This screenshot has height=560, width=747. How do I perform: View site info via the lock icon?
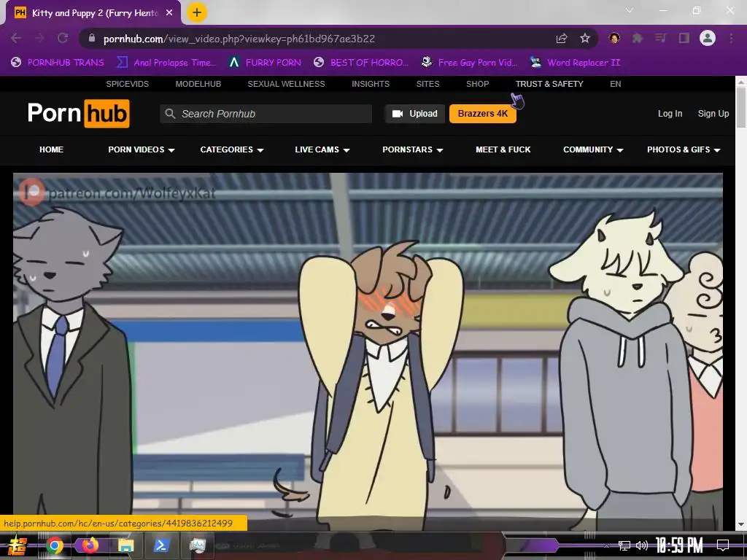pyautogui.click(x=92, y=39)
